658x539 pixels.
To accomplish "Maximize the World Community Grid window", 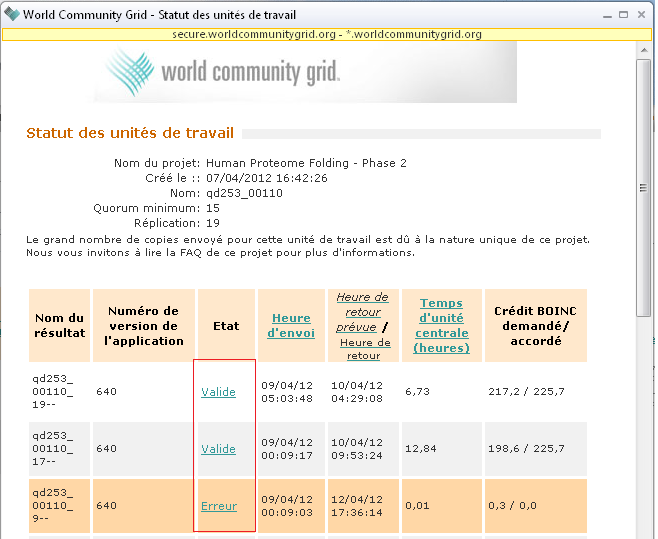I will point(624,15).
